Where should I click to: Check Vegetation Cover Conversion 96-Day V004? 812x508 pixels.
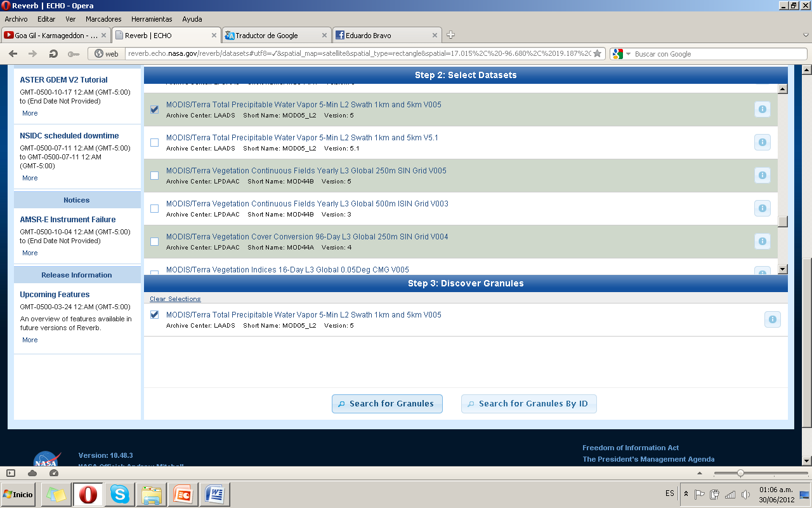154,241
